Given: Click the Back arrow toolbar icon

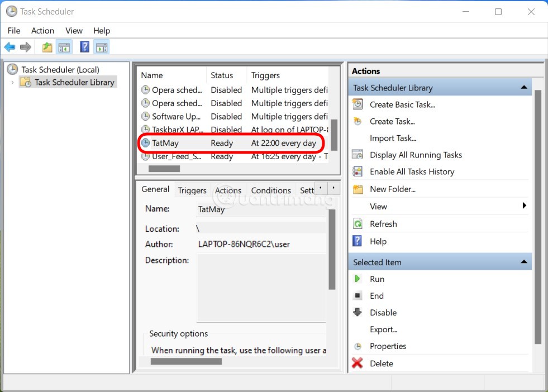Looking at the screenshot, I should click(10, 47).
